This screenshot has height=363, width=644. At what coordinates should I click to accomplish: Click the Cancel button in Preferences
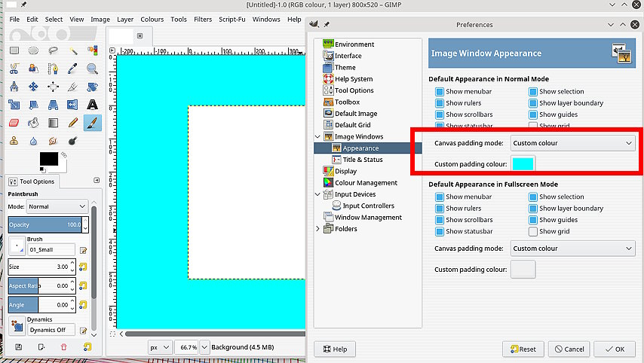tap(569, 349)
